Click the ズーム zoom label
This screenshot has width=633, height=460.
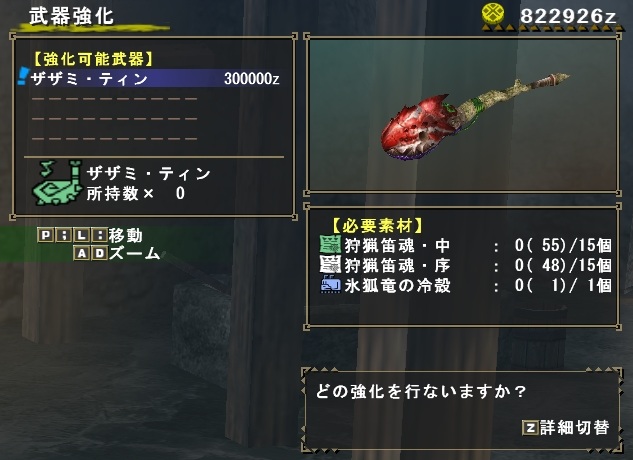[x=134, y=253]
